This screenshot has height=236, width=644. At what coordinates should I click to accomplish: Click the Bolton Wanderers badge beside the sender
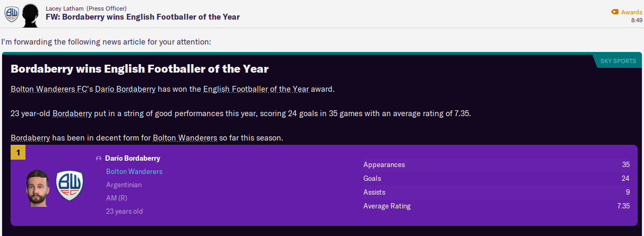[12, 14]
